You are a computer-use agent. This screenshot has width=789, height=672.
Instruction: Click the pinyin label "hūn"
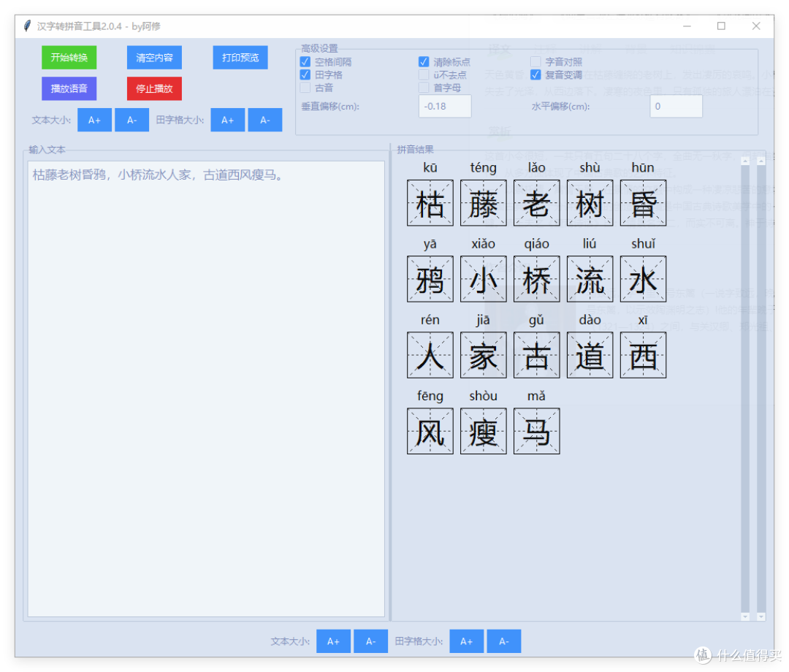643,167
